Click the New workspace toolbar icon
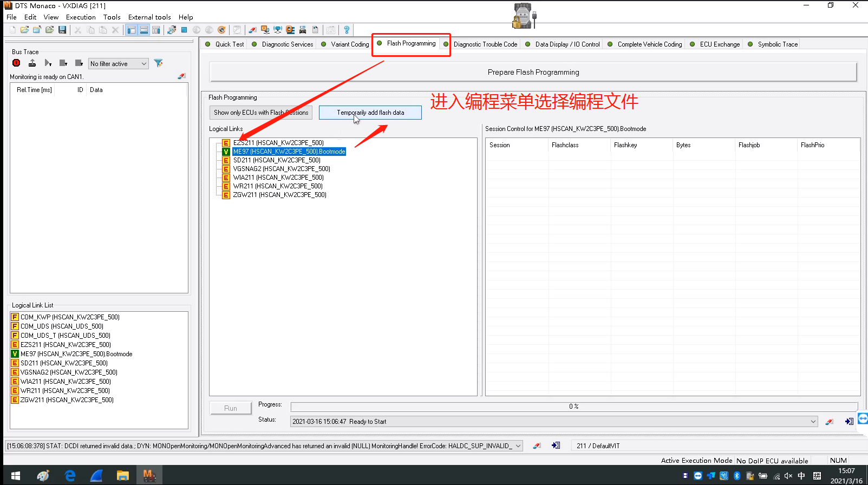This screenshot has width=868, height=485. (x=12, y=30)
